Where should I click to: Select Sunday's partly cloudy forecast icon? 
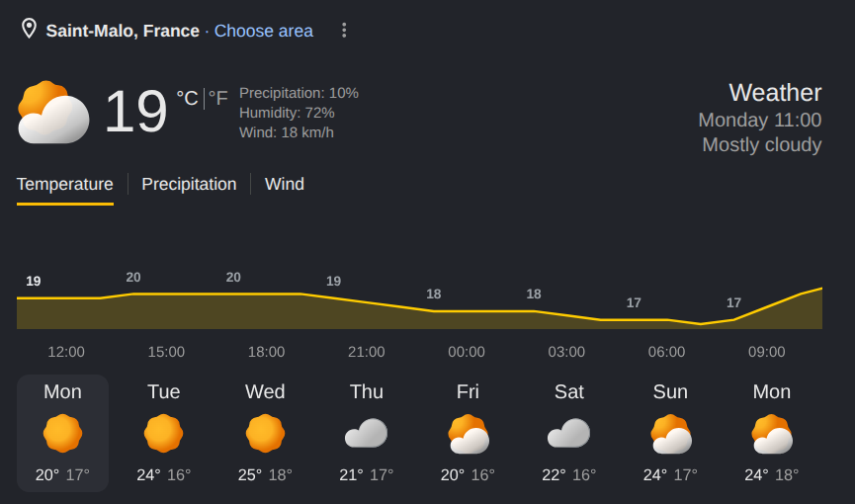pyautogui.click(x=671, y=434)
